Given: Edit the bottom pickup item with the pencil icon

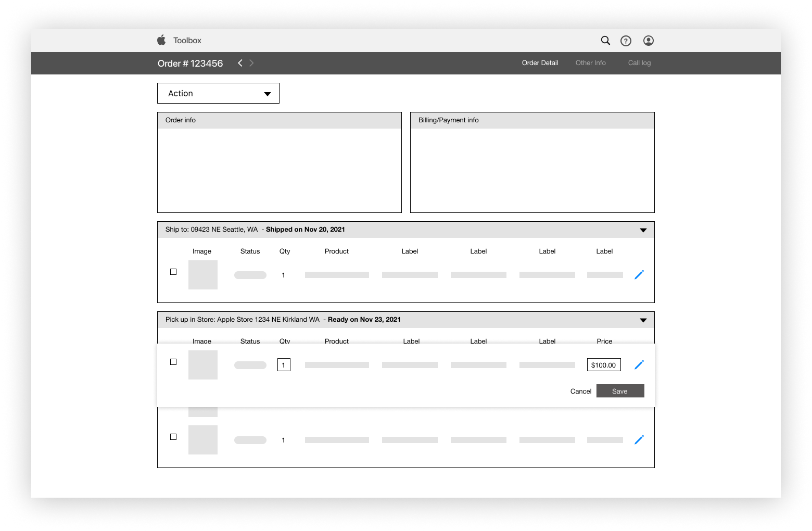Looking at the screenshot, I should [639, 440].
